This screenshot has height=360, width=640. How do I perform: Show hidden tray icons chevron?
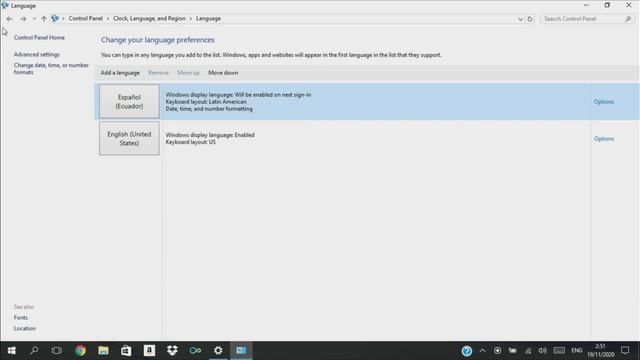(x=482, y=351)
